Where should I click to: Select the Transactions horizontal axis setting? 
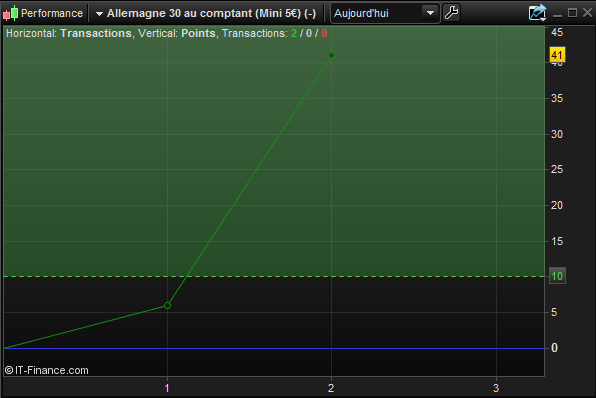(96, 33)
